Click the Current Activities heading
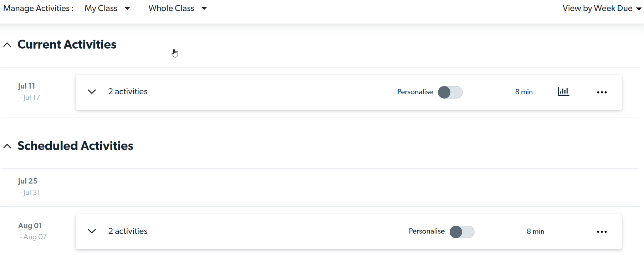The width and height of the screenshot is (644, 255). (x=67, y=44)
